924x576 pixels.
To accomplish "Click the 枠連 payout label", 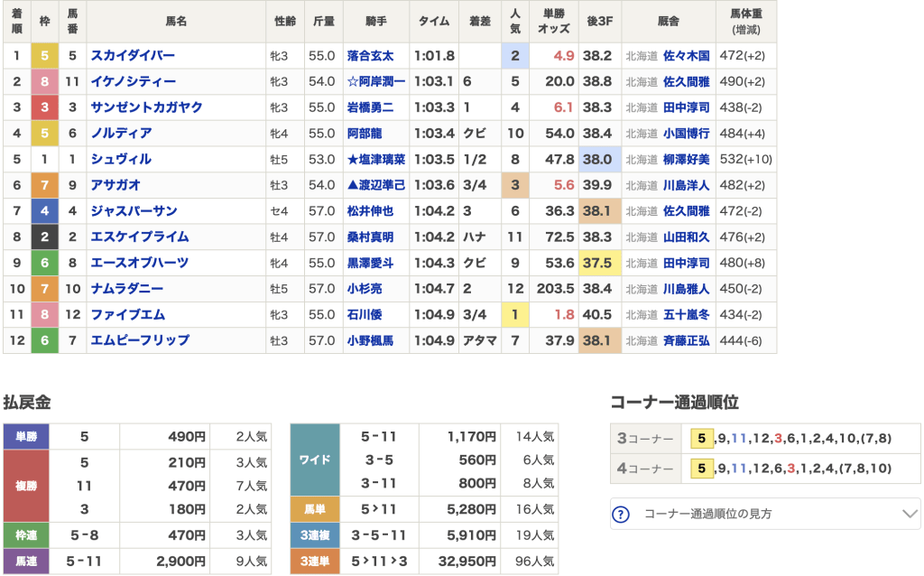I will (x=26, y=535).
